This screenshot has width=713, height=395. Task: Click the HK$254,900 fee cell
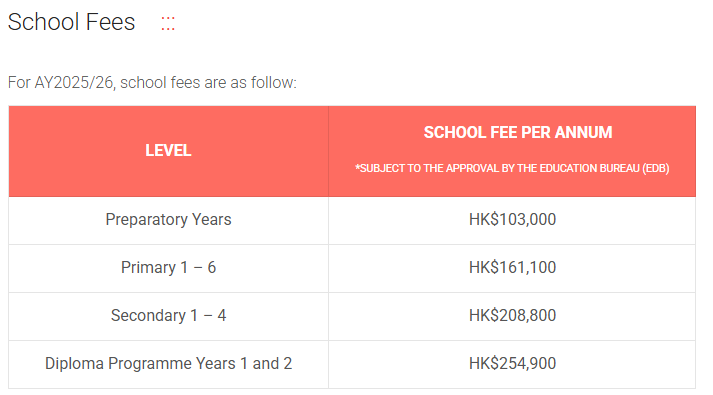(x=512, y=364)
